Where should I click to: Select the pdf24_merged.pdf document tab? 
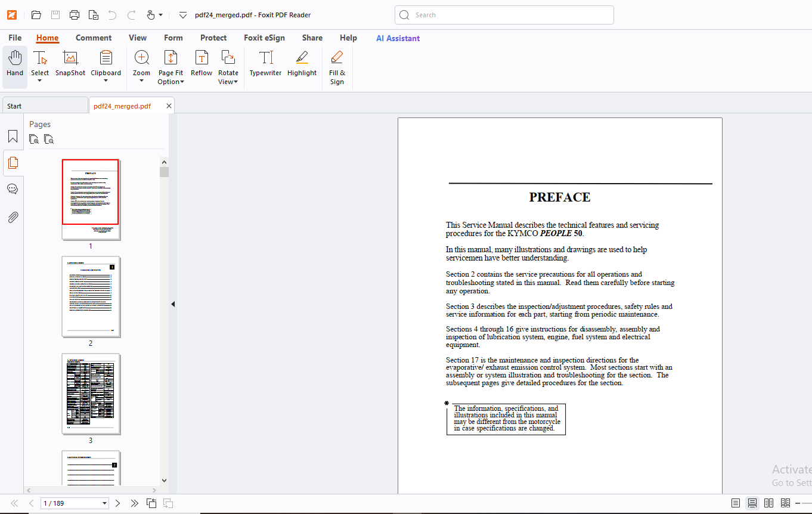coord(122,106)
